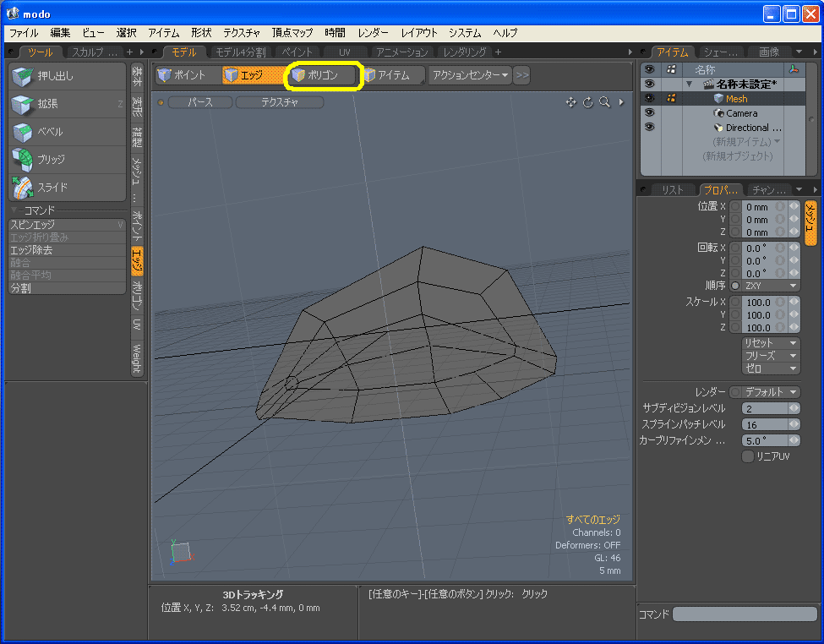Toggle the 位置 X keyframe circle
This screenshot has height=644, width=824.
point(735,206)
